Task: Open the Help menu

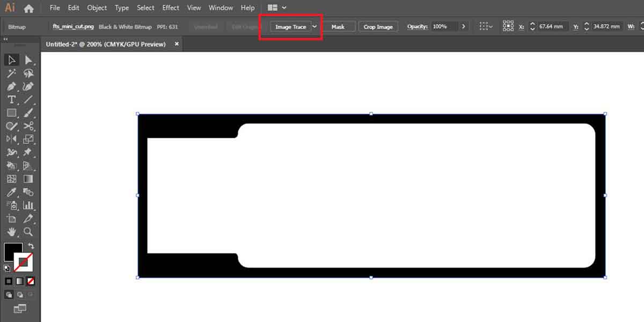Action: point(247,8)
